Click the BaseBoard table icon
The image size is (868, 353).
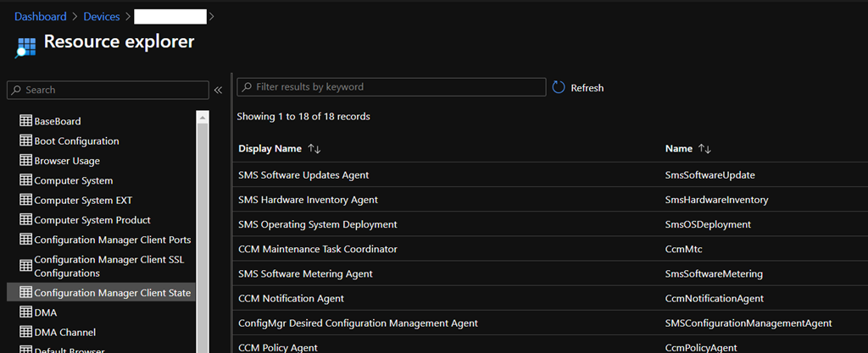tap(25, 121)
